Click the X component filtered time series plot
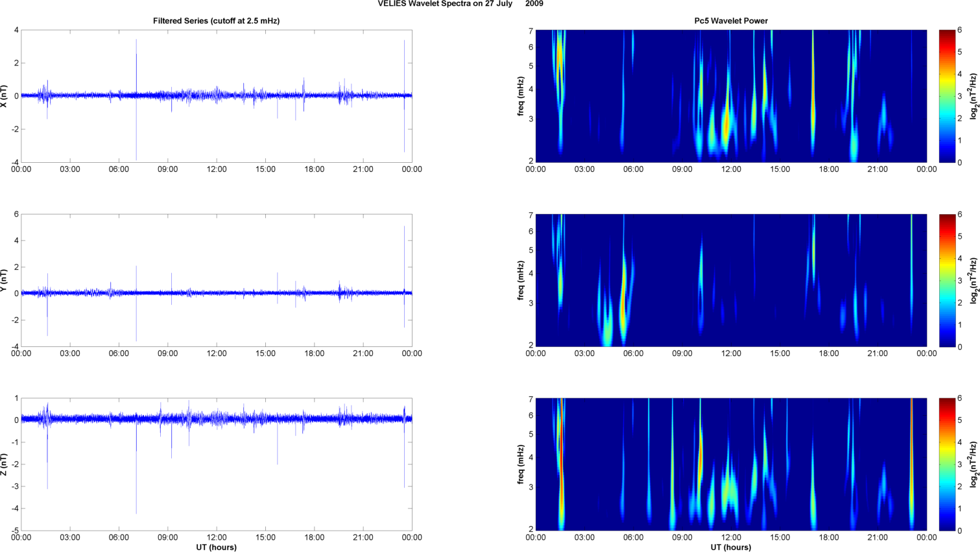Image resolution: width=980 pixels, height=552 pixels. point(217,96)
